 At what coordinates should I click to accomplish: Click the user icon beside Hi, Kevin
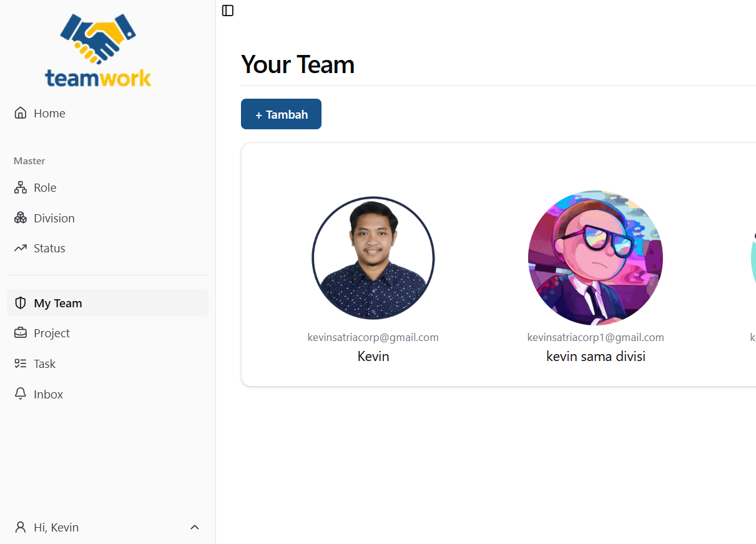click(21, 527)
